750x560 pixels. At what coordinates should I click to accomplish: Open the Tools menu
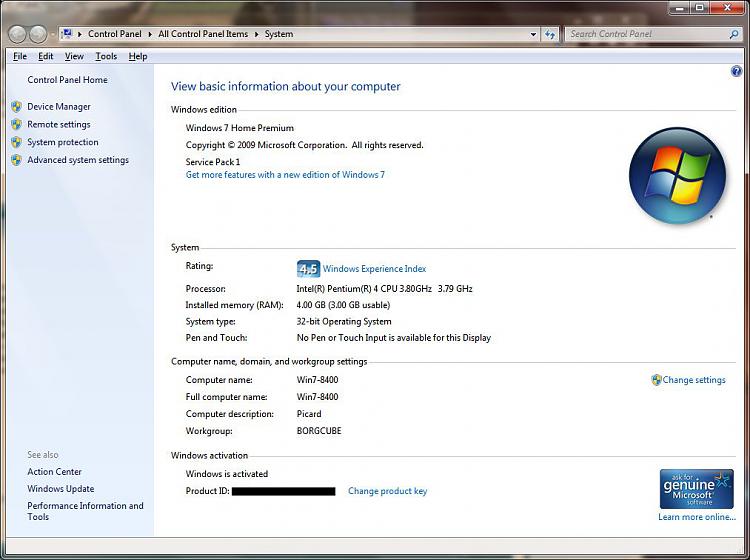point(106,56)
